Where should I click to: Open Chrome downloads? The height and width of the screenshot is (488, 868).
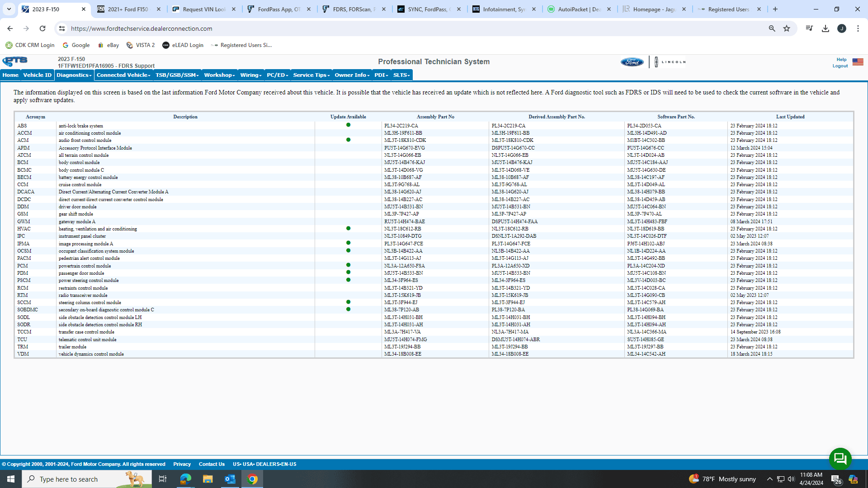pyautogui.click(x=826, y=28)
